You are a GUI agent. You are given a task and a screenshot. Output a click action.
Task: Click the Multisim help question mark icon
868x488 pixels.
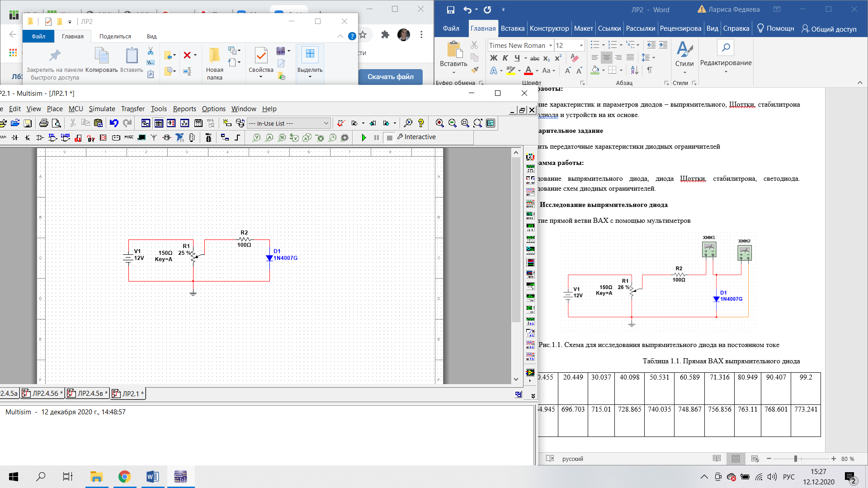click(x=421, y=123)
